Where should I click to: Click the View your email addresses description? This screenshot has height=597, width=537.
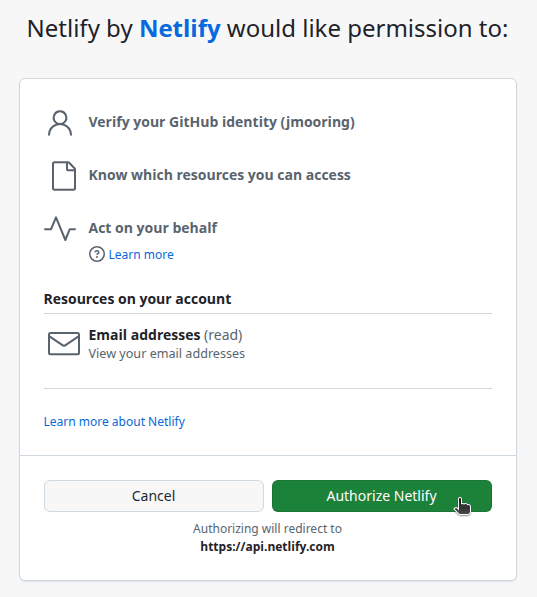pyautogui.click(x=166, y=354)
